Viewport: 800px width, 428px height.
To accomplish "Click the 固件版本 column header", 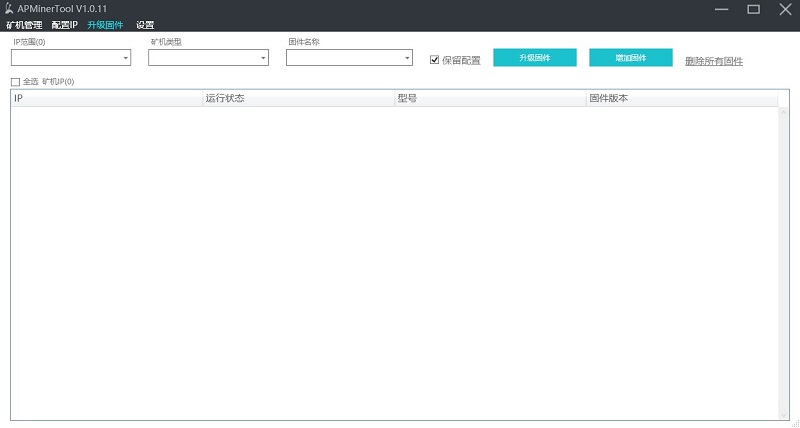I will pos(682,99).
